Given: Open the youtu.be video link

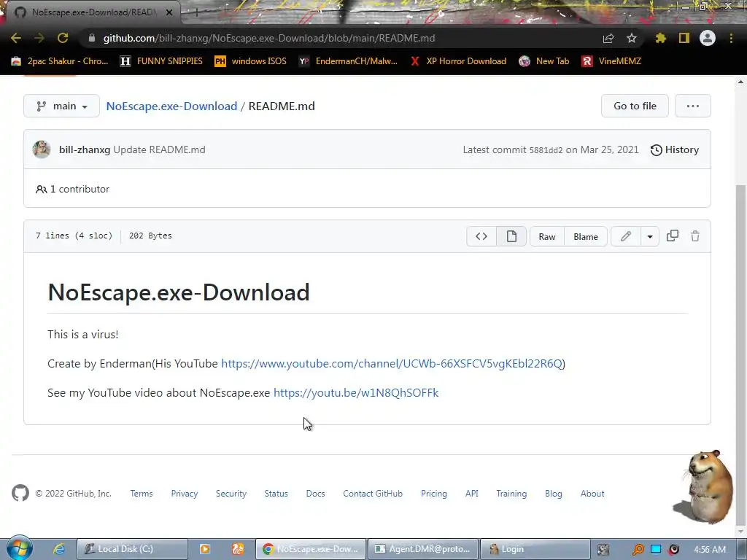Looking at the screenshot, I should 356,392.
